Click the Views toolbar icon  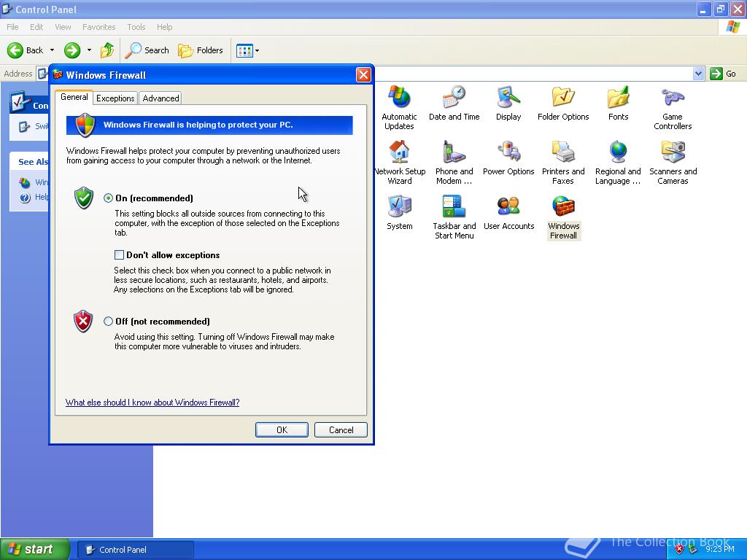[244, 50]
